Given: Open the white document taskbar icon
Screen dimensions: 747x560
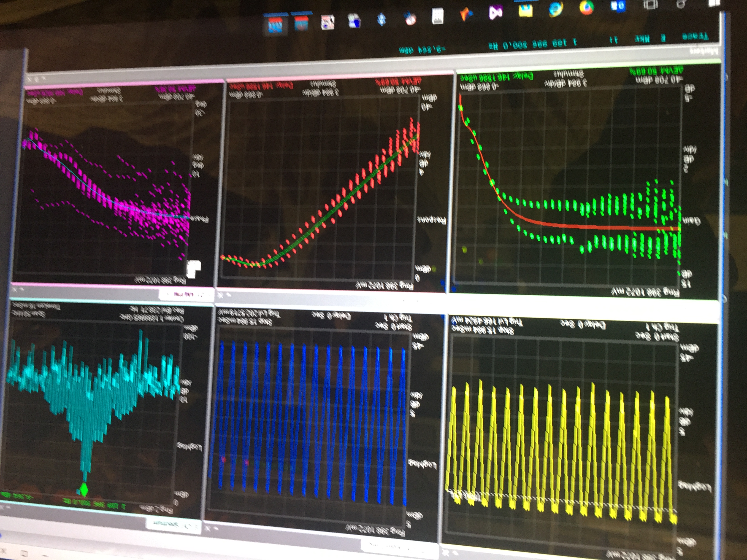Looking at the screenshot, I should [x=438, y=16].
